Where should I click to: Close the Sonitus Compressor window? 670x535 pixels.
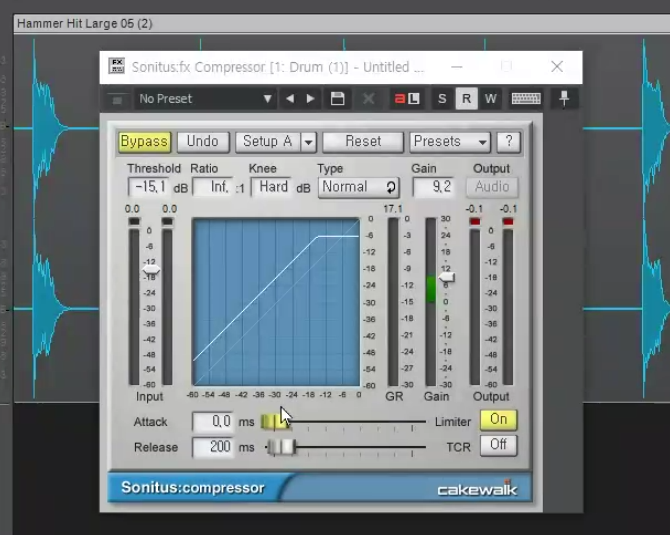tap(557, 67)
